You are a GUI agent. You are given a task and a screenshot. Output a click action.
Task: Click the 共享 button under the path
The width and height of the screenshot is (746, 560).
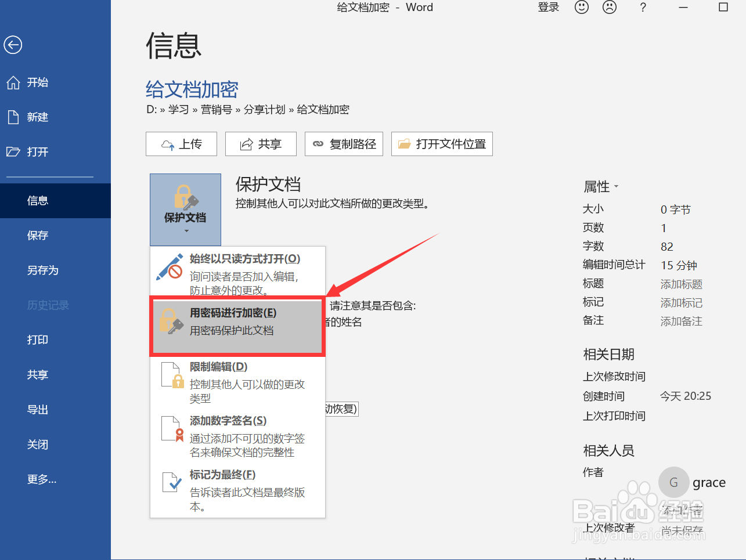click(261, 144)
